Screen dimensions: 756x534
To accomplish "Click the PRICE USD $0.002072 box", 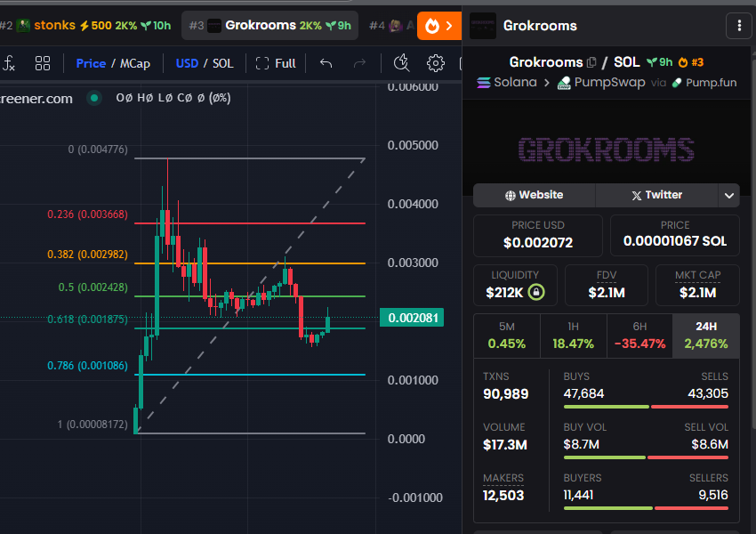I will tap(537, 235).
